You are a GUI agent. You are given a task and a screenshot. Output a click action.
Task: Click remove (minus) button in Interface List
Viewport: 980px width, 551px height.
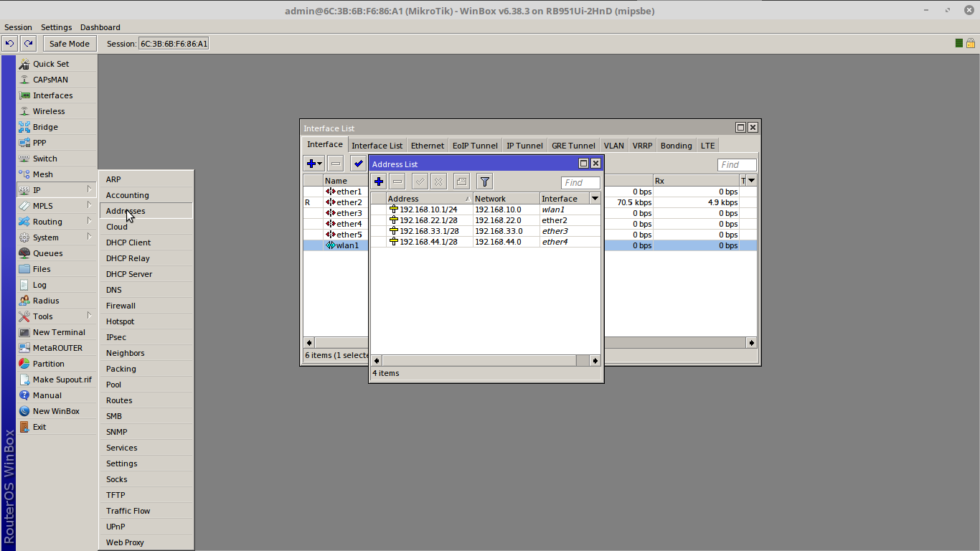point(336,164)
